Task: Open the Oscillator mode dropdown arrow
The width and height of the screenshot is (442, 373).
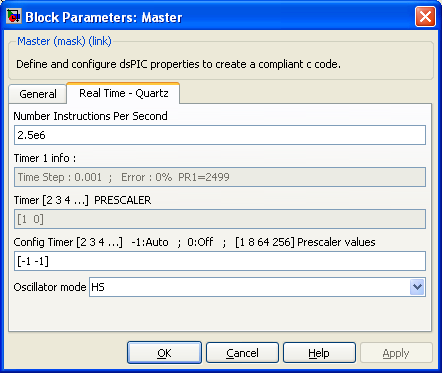Action: point(417,287)
